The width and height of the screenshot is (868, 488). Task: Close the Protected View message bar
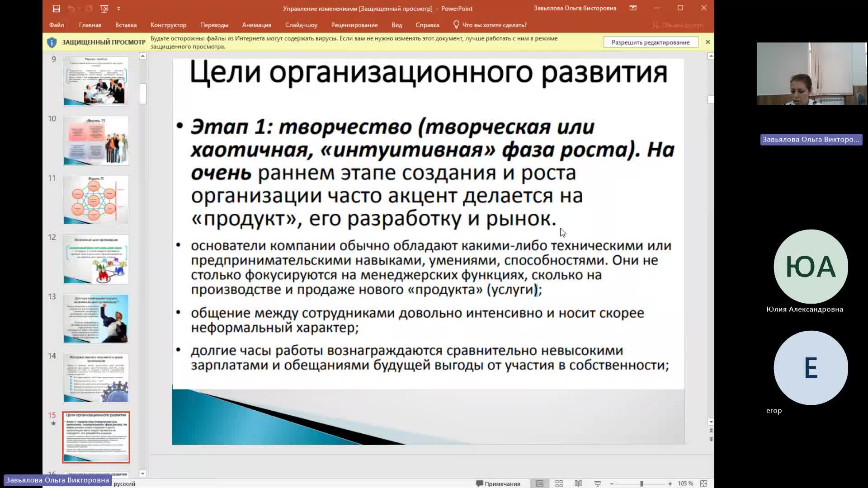[x=708, y=42]
